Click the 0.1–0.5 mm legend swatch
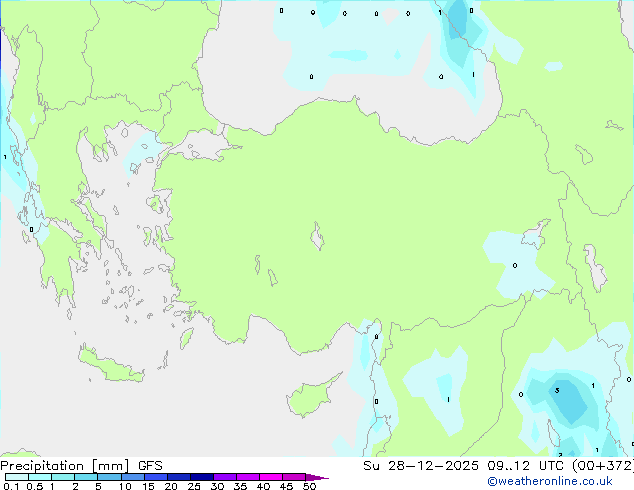The width and height of the screenshot is (634, 490). pos(17,477)
